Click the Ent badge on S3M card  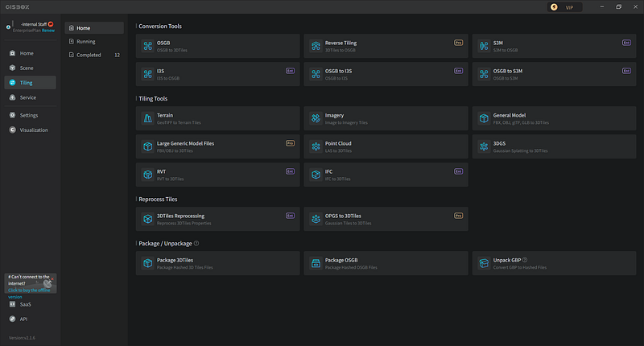[627, 43]
